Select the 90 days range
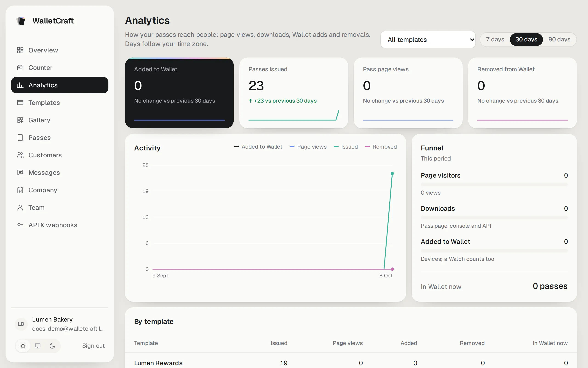588x368 pixels. pos(559,39)
